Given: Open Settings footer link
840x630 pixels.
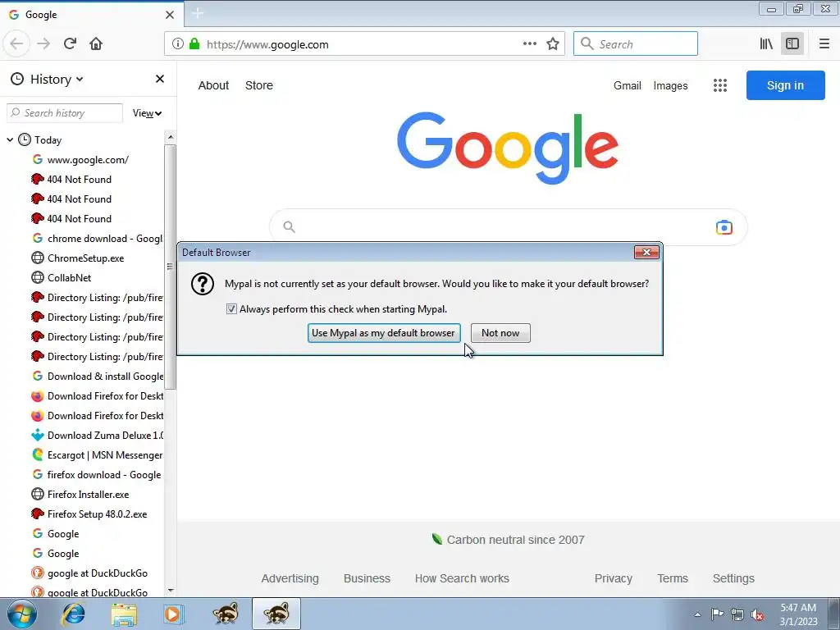Looking at the screenshot, I should [733, 578].
